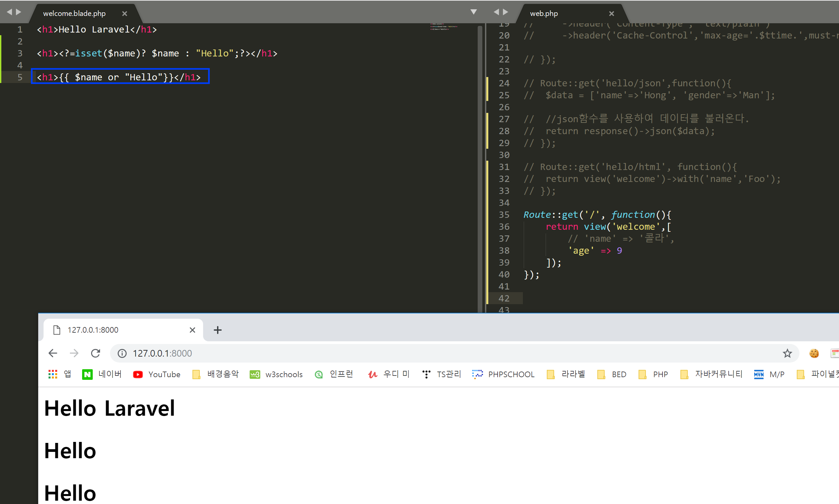This screenshot has width=839, height=504.
Task: Switch to the web.php editor tab
Action: tap(544, 14)
